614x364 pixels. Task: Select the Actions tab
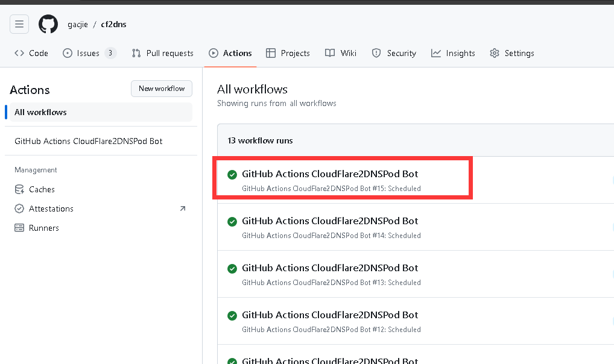click(x=230, y=53)
